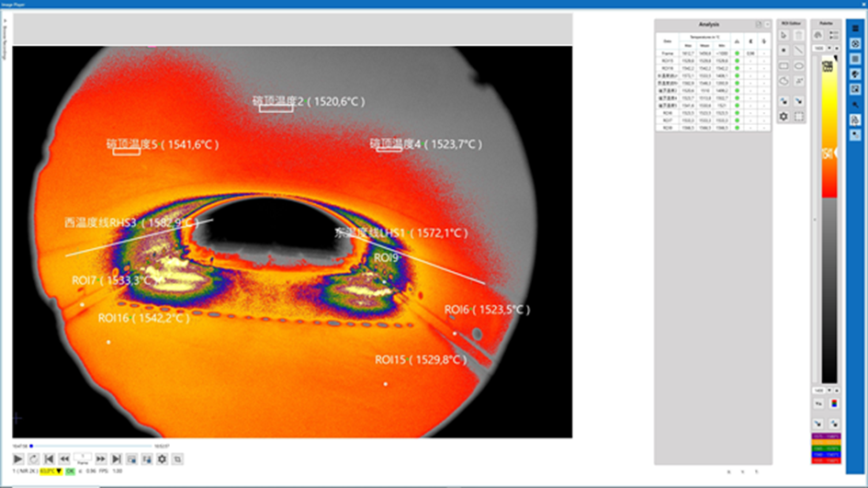Click the alarm triangle column header
The width and height of the screenshot is (868, 488).
737,41
